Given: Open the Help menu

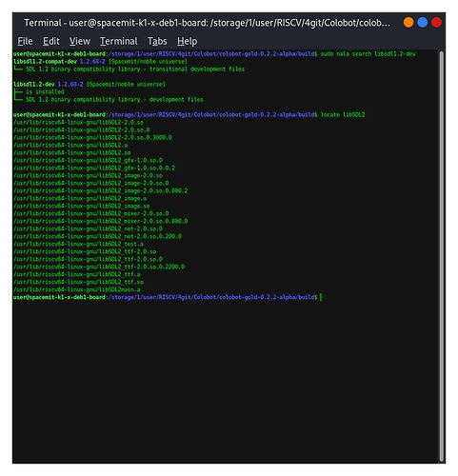Looking at the screenshot, I should click(187, 41).
